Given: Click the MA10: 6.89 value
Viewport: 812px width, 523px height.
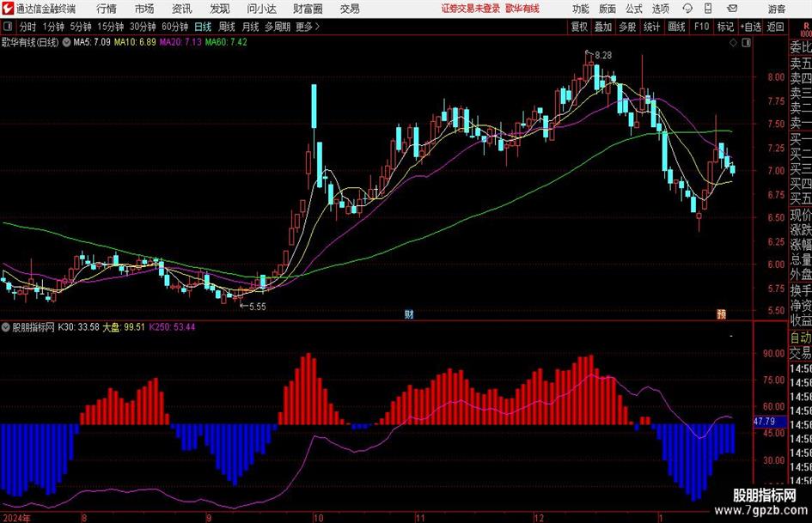Looking at the screenshot, I should (135, 42).
